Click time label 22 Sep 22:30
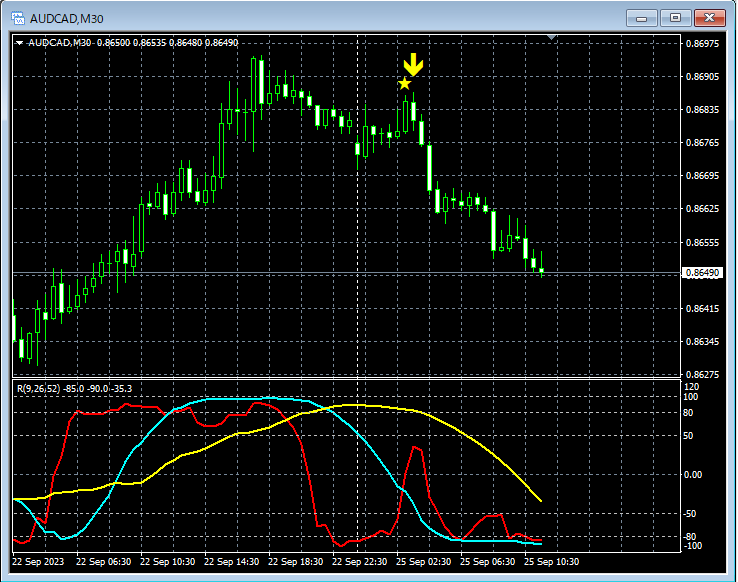Screen dimensions: 738x582 click(x=360, y=562)
